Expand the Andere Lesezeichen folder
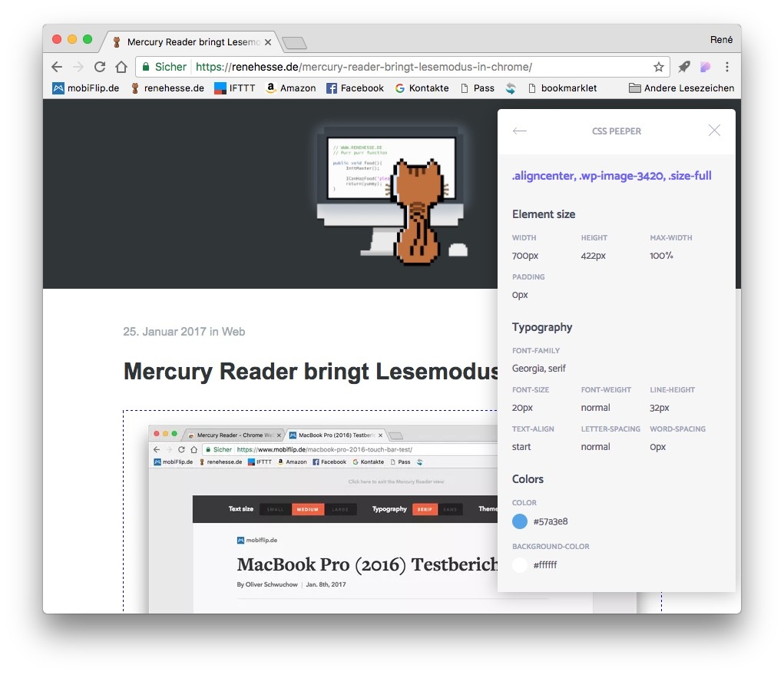Viewport: 784px width, 675px height. [682, 88]
